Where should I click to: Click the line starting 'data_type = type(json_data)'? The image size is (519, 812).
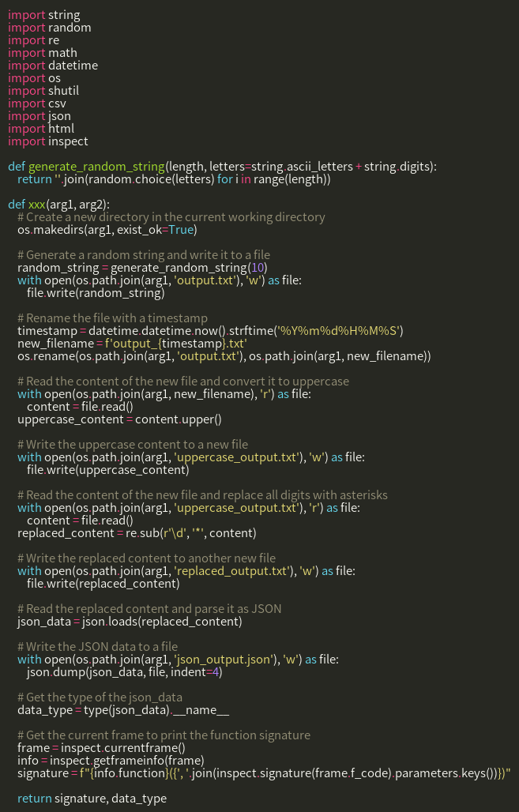tap(123, 710)
